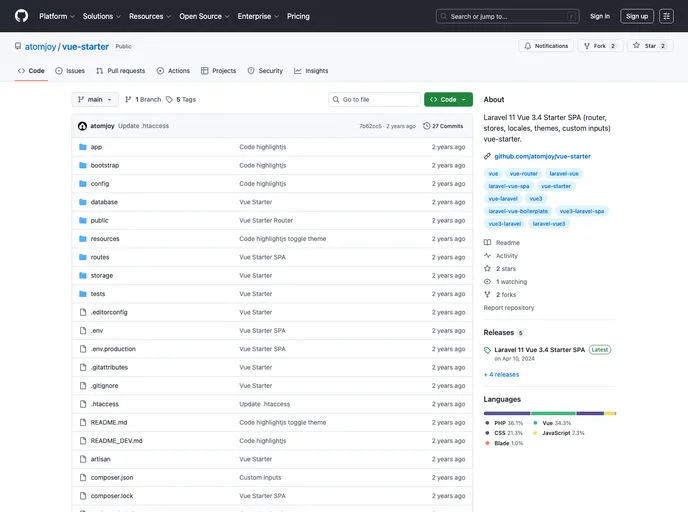Screen dimensions: 688x512
Task: Click the Notifications bell button
Action: coord(546,46)
